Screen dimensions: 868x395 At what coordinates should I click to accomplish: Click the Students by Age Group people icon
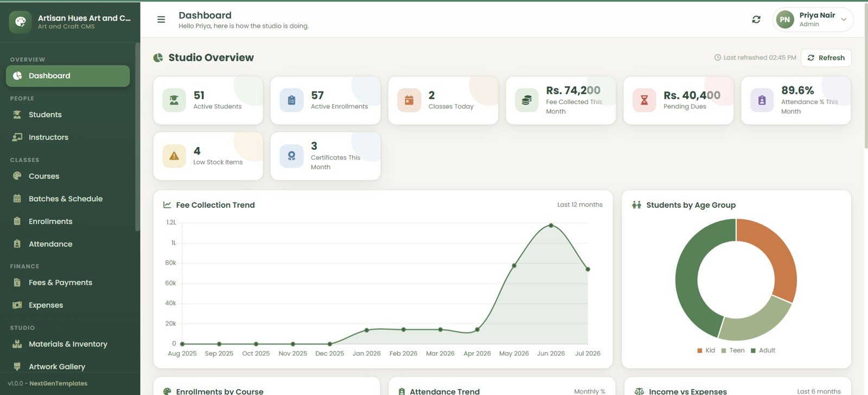[637, 205]
